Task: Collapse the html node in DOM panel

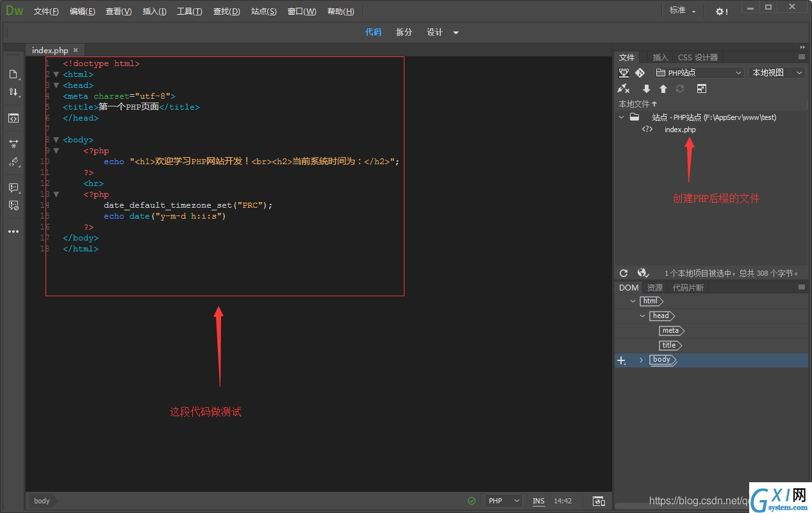Action: (633, 301)
